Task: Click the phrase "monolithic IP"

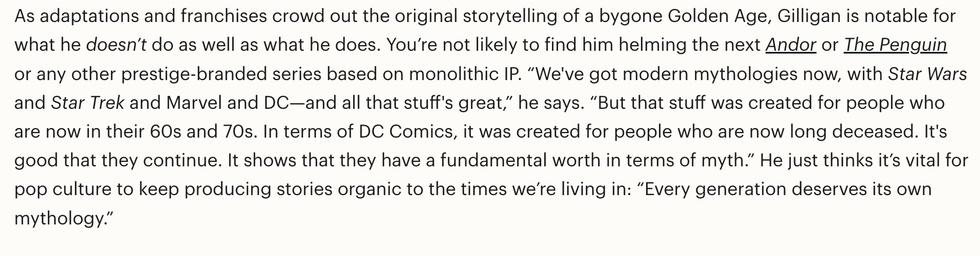Action: click(466, 74)
